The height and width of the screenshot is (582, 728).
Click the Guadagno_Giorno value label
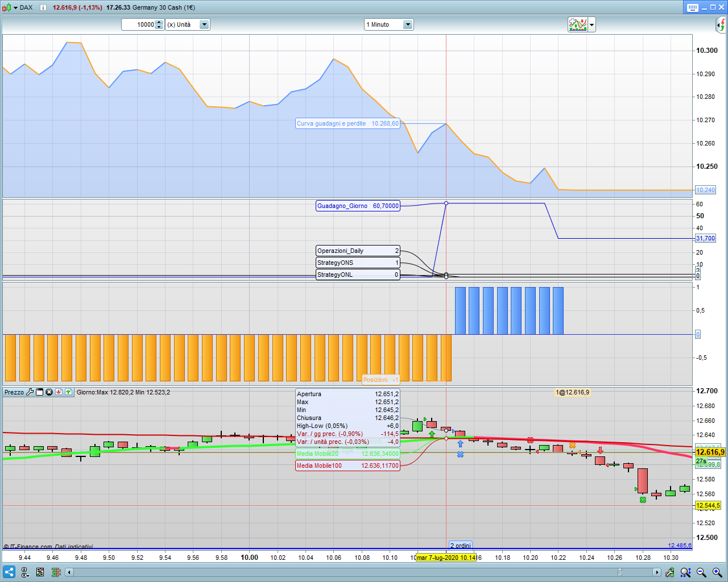[x=358, y=206]
